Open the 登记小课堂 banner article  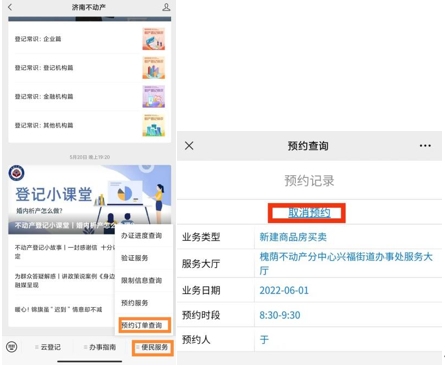pyautogui.click(x=90, y=199)
